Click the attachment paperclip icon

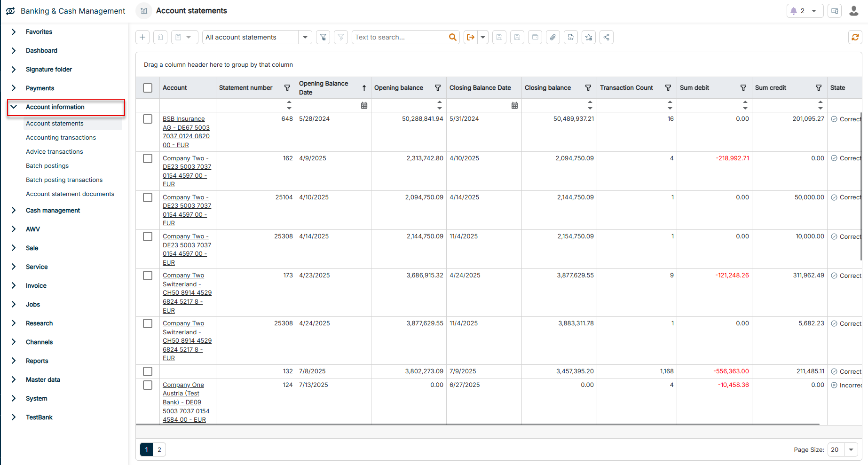click(553, 37)
